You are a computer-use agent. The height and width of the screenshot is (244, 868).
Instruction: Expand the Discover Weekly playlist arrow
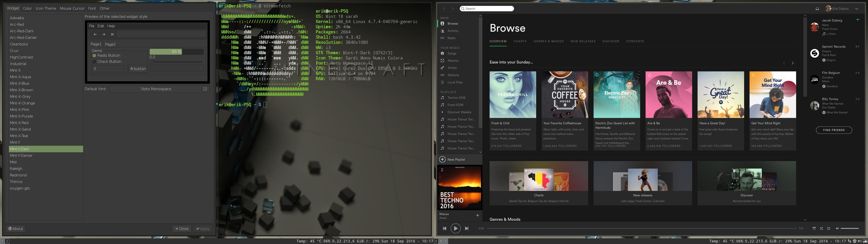point(442,112)
